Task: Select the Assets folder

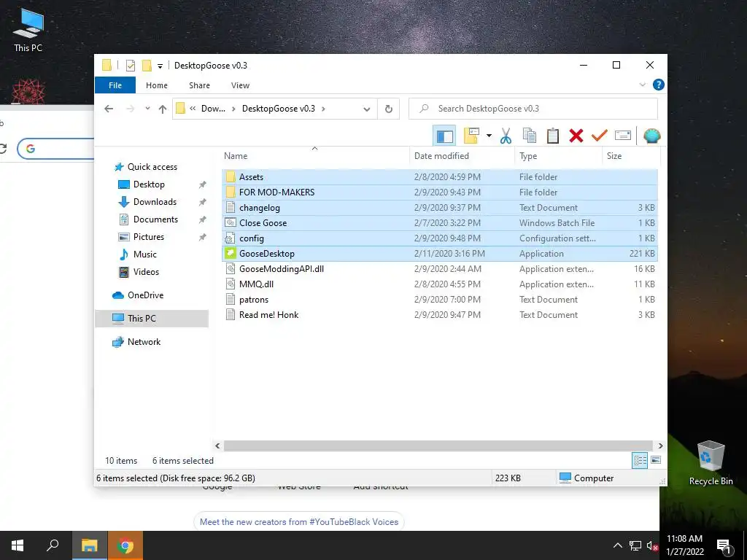Action: [440, 177]
